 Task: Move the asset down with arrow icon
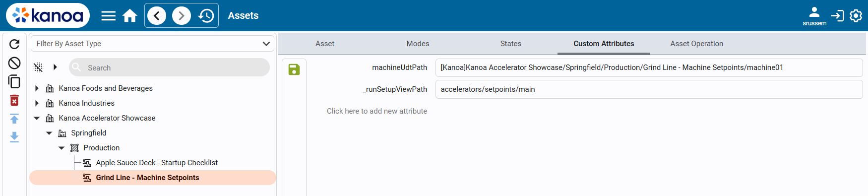(14, 137)
